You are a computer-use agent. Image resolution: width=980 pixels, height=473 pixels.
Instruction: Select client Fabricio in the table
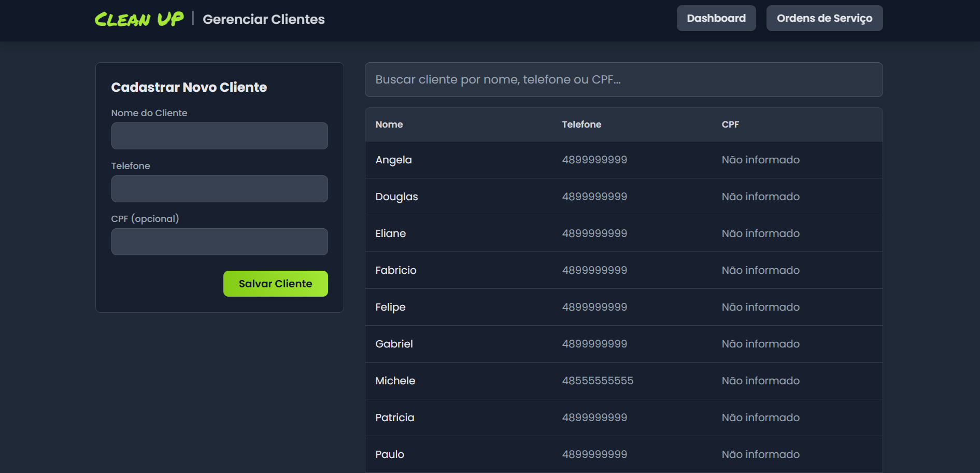coord(396,270)
